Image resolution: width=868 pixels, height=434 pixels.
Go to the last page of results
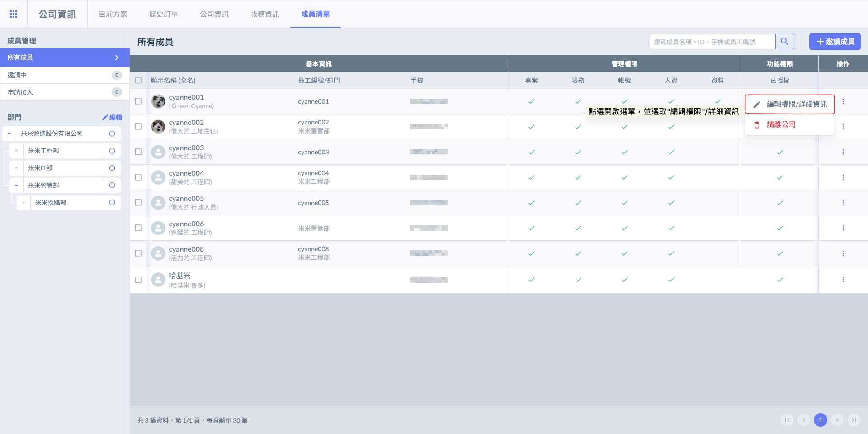pos(854,420)
